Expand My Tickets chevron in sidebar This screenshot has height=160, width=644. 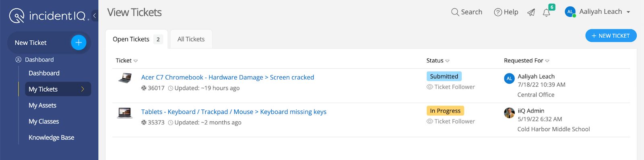[83, 89]
